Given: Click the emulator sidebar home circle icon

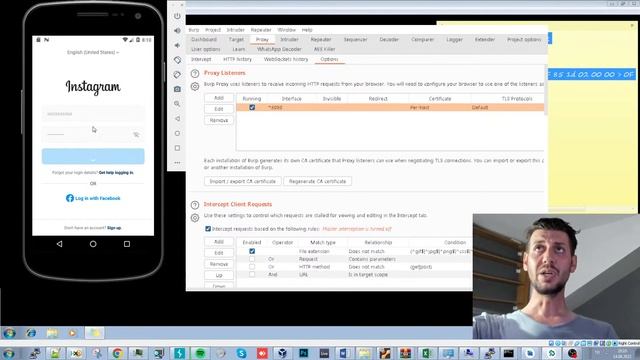Looking at the screenshot, I should coord(177,133).
